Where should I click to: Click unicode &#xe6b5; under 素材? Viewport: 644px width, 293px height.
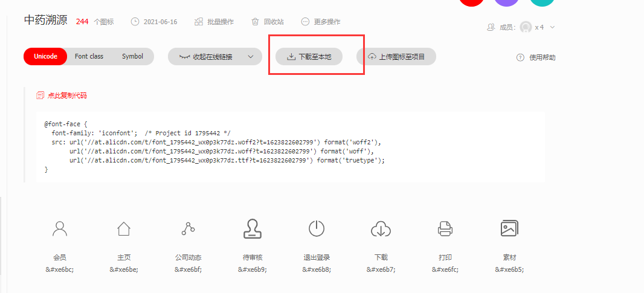509,269
